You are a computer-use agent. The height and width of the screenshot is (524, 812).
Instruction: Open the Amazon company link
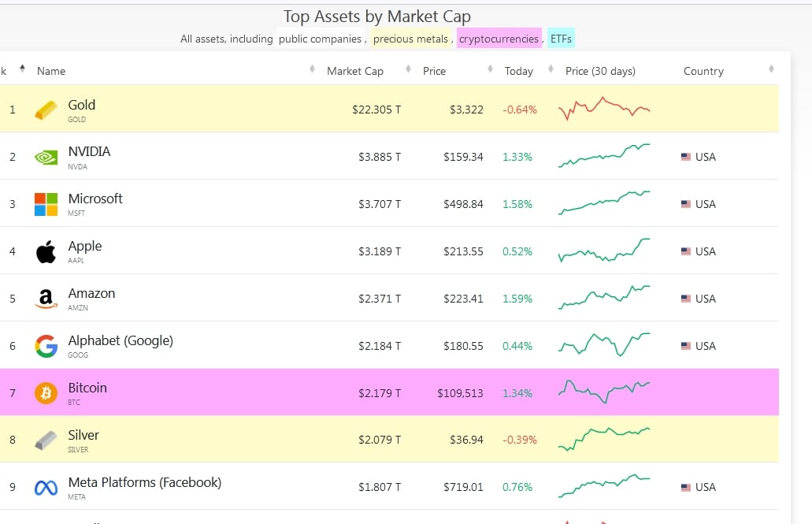pos(91,293)
